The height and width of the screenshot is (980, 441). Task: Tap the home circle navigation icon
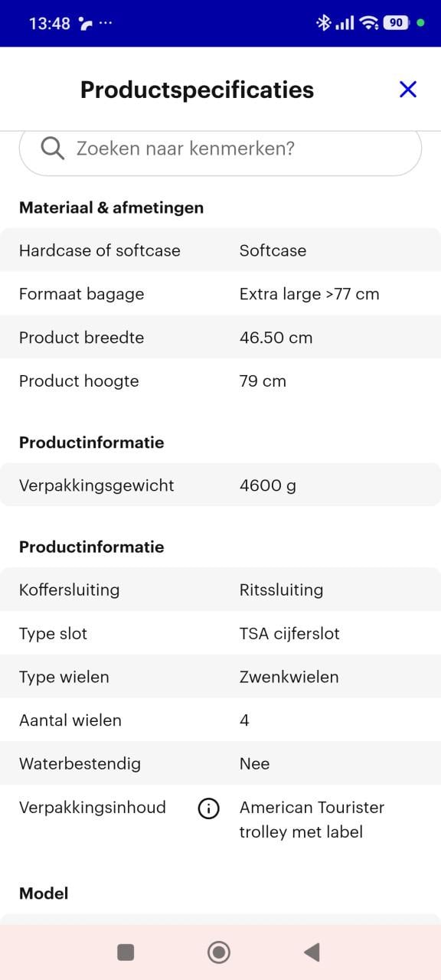219,952
